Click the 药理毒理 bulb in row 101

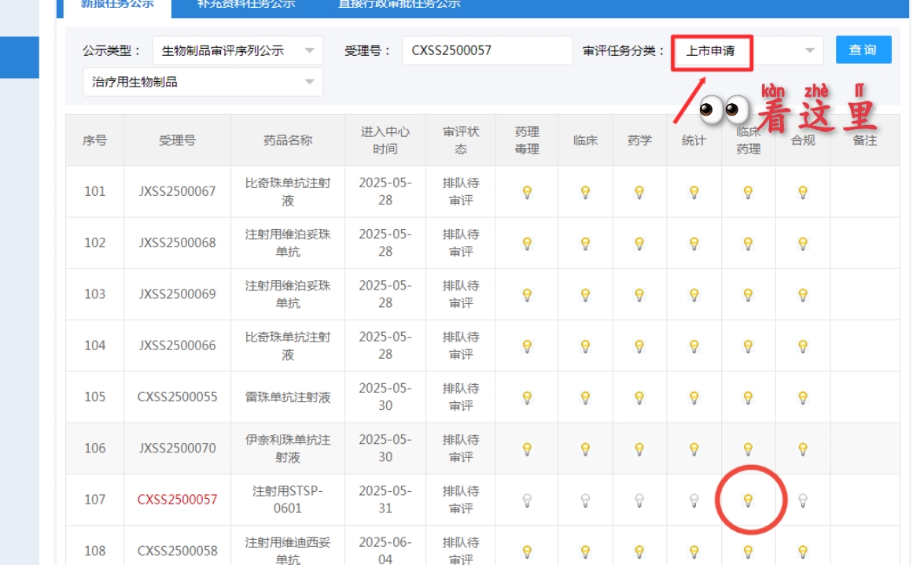pos(527,192)
